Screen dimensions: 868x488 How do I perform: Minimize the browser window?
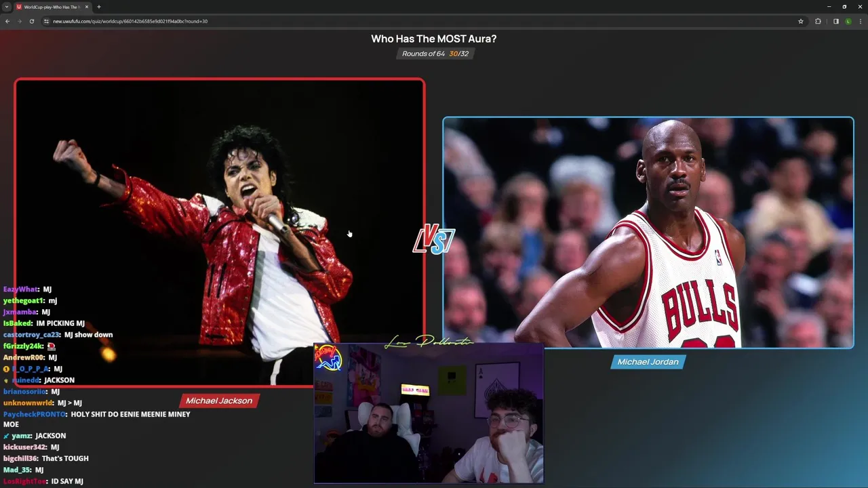click(828, 7)
